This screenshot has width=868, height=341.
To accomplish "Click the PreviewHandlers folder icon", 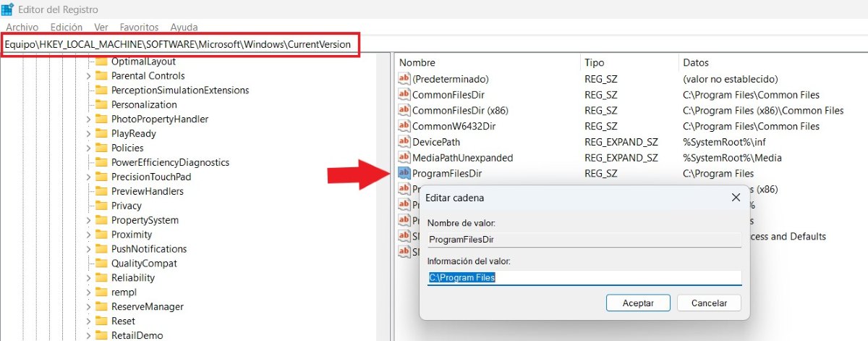I will [x=101, y=192].
